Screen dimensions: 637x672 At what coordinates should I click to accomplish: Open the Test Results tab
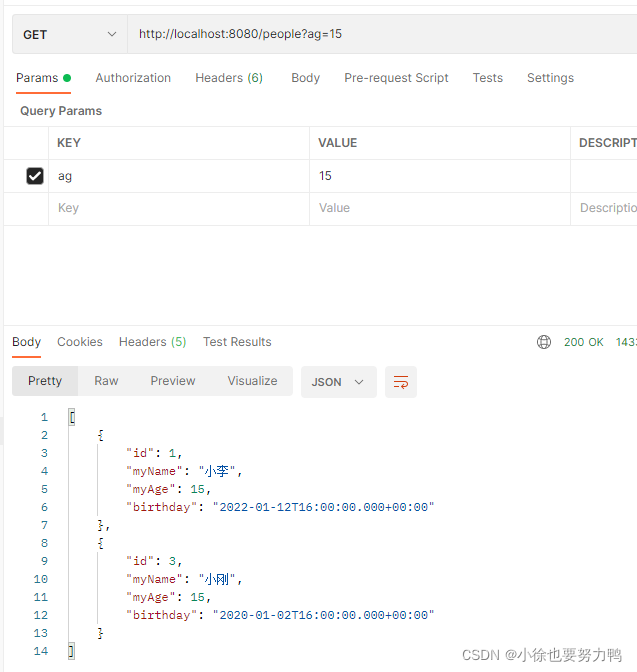point(237,342)
